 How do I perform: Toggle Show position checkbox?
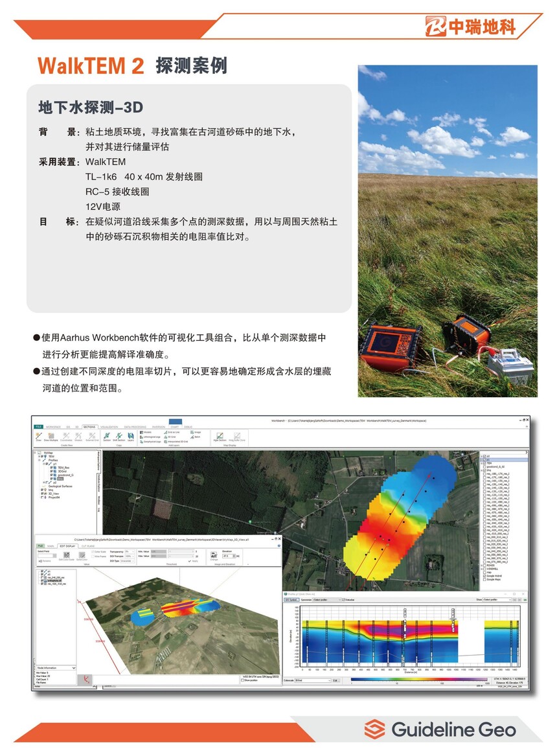click(x=242, y=680)
